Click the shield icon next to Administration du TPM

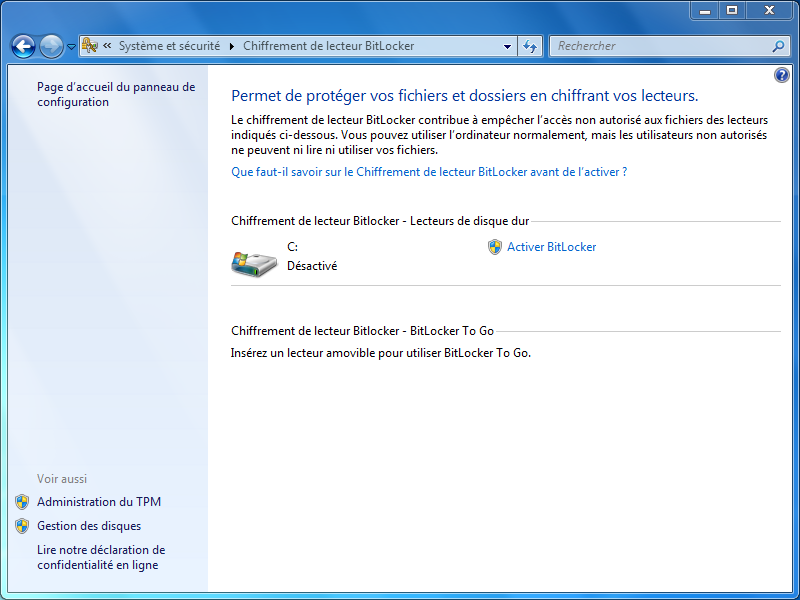point(22,502)
